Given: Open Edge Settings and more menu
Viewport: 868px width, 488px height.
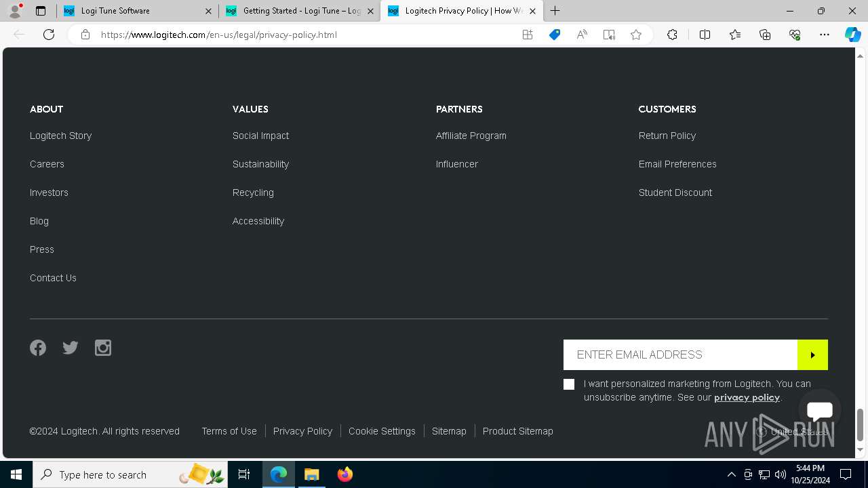Looking at the screenshot, I should pyautogui.click(x=825, y=35).
